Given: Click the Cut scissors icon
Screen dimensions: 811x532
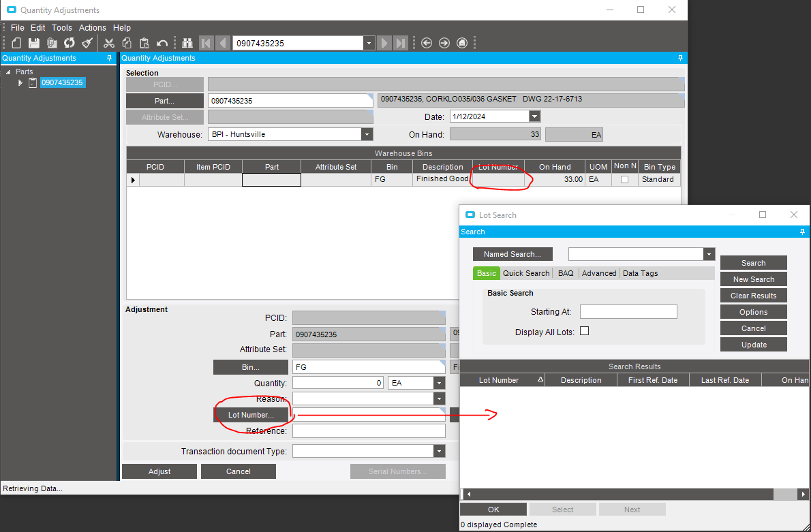Looking at the screenshot, I should (108, 43).
